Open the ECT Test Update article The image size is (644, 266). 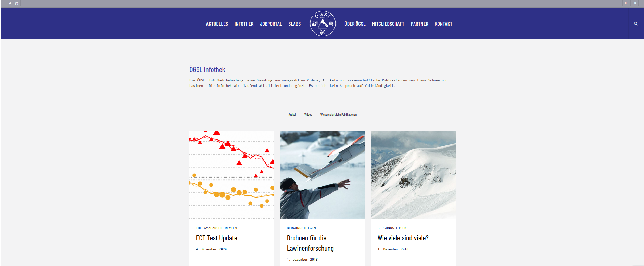(216, 238)
